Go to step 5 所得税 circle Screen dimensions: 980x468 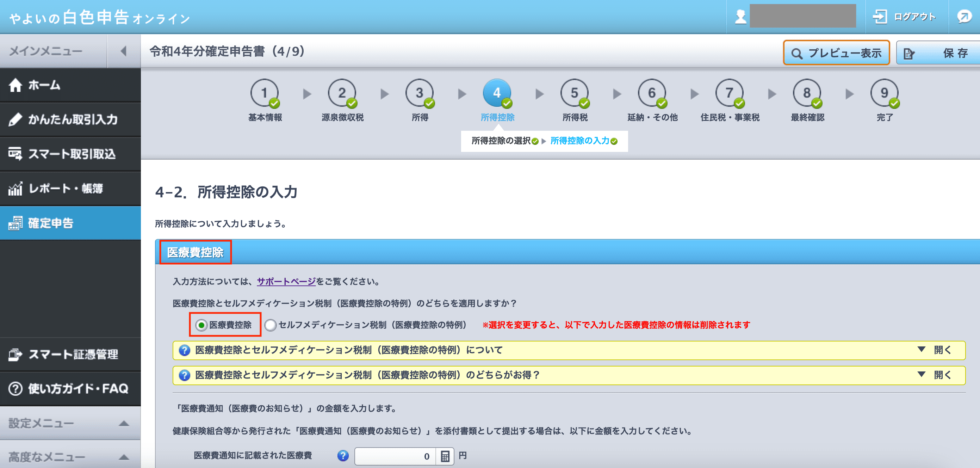[x=575, y=93]
